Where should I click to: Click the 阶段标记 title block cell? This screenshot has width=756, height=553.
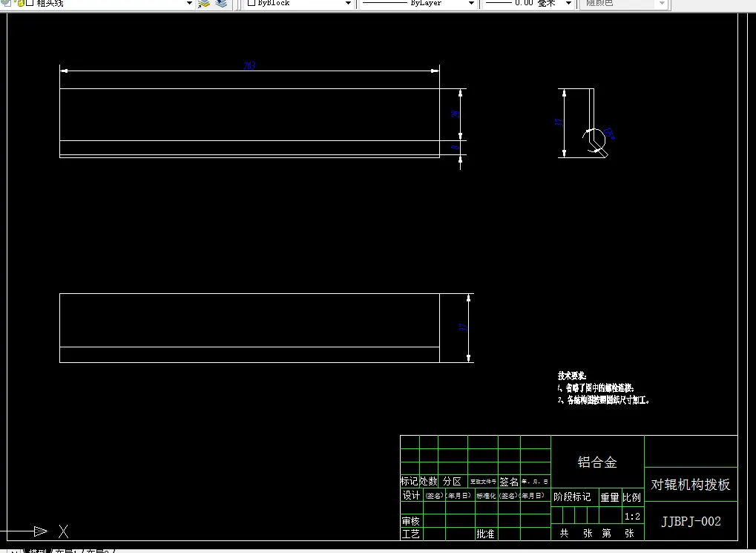coord(572,497)
